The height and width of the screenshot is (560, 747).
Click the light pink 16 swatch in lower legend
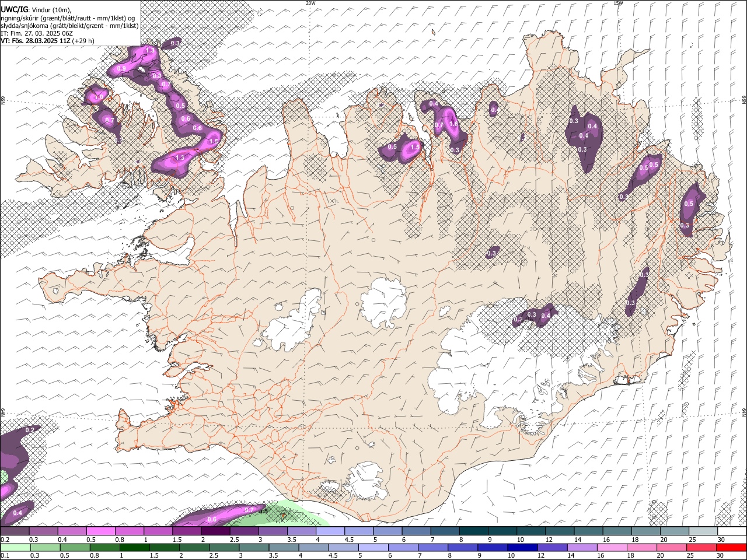click(x=612, y=548)
